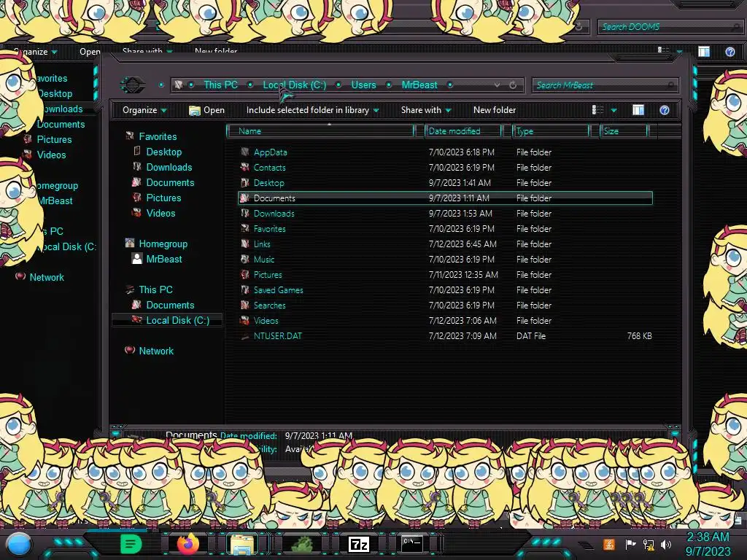Select the Desktop folder in file list
The width and height of the screenshot is (747, 560).
pyautogui.click(x=268, y=183)
